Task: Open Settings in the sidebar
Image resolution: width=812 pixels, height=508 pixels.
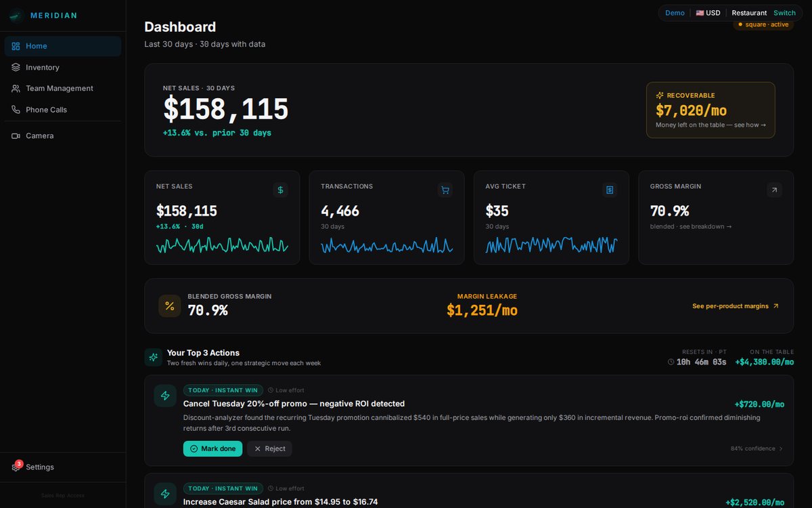Action: tap(63, 467)
